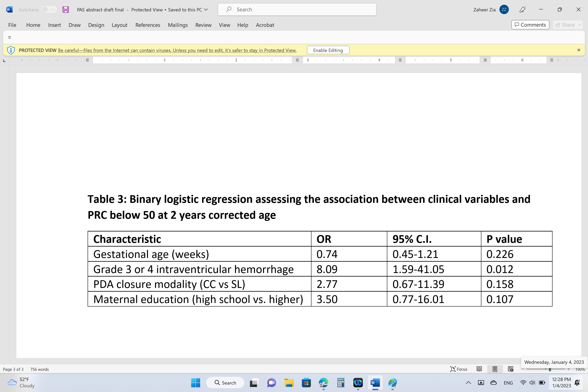This screenshot has height=392, width=588.
Task: Open the Acrobat tab
Action: (x=265, y=25)
